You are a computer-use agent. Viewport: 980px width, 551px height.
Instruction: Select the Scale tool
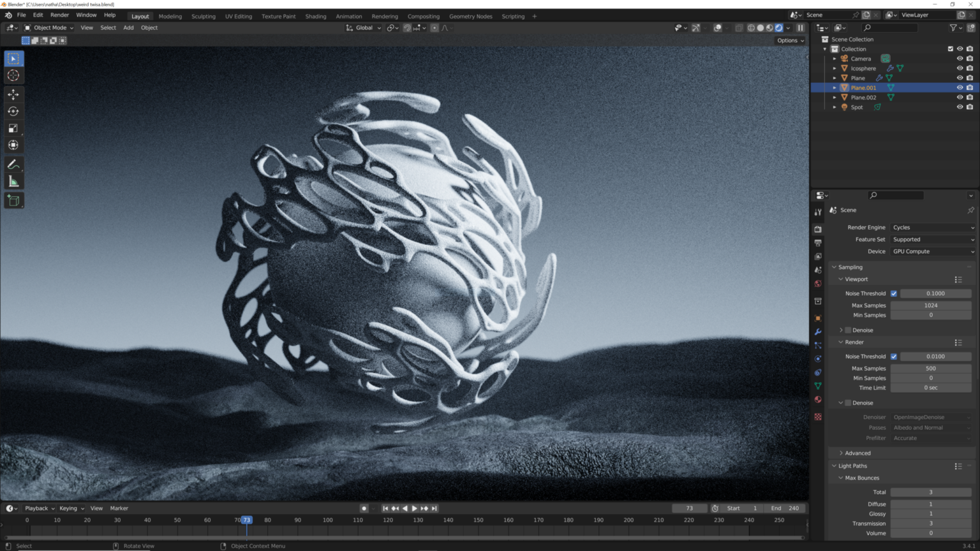pyautogui.click(x=13, y=128)
